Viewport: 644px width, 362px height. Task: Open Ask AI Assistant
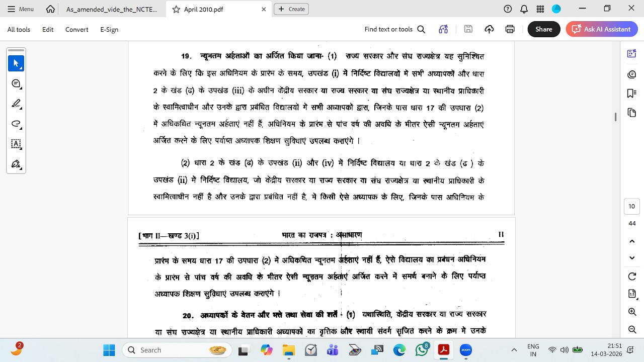pyautogui.click(x=602, y=29)
